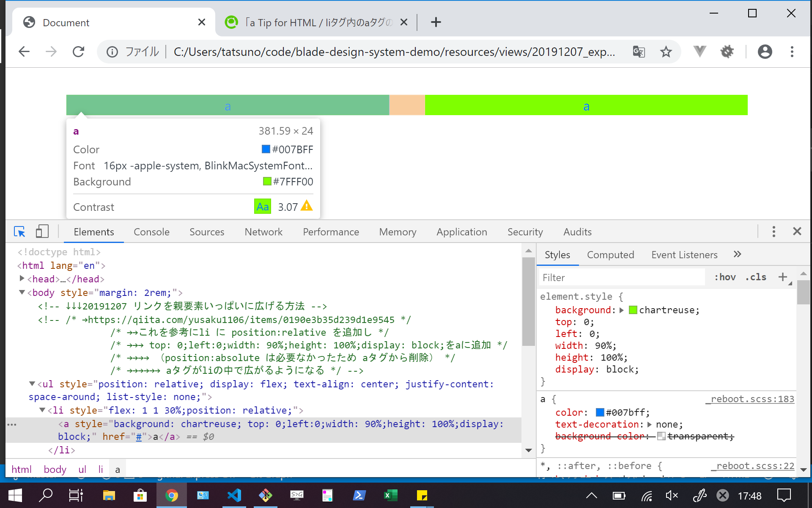Image resolution: width=812 pixels, height=508 pixels.
Task: Select the ul breadcrumb element
Action: 82,469
